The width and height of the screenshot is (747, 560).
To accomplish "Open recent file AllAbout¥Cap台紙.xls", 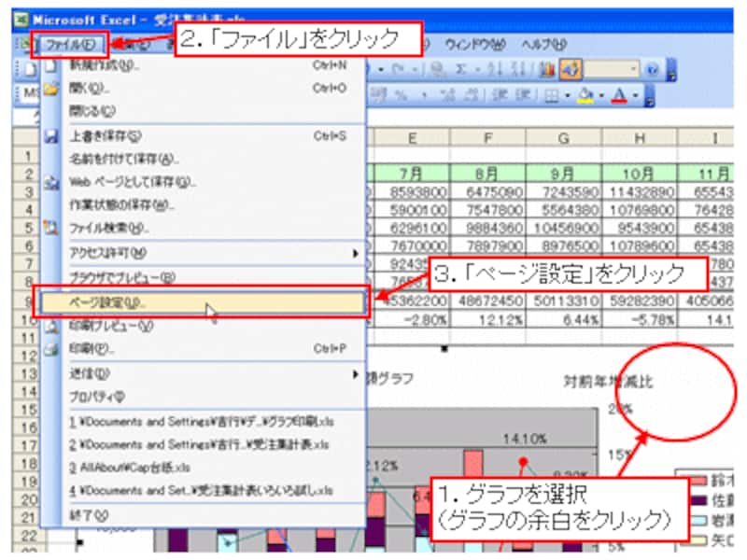I will click(x=131, y=467).
